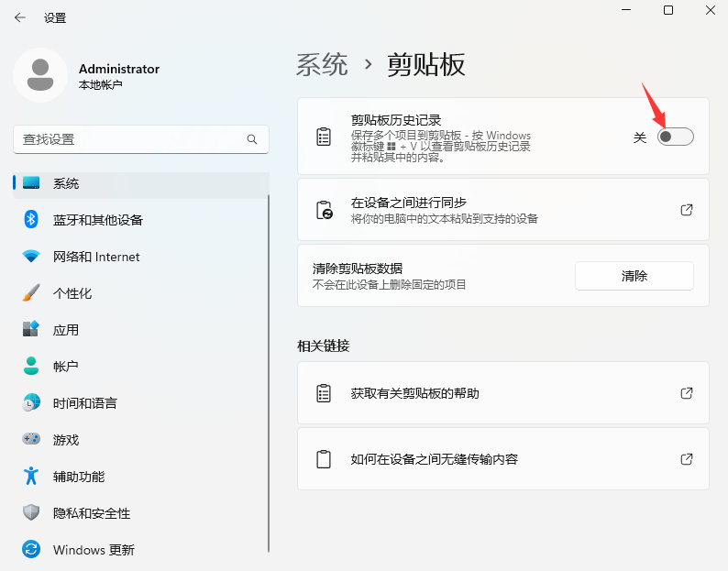
Task: Click the search magnifier icon
Action: (x=252, y=139)
